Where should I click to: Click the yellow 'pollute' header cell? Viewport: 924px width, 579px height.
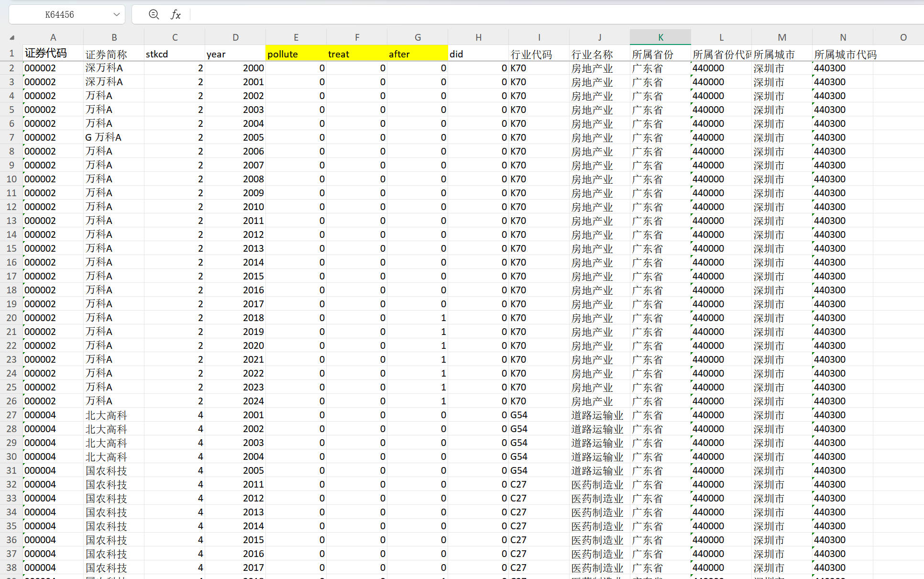click(296, 54)
